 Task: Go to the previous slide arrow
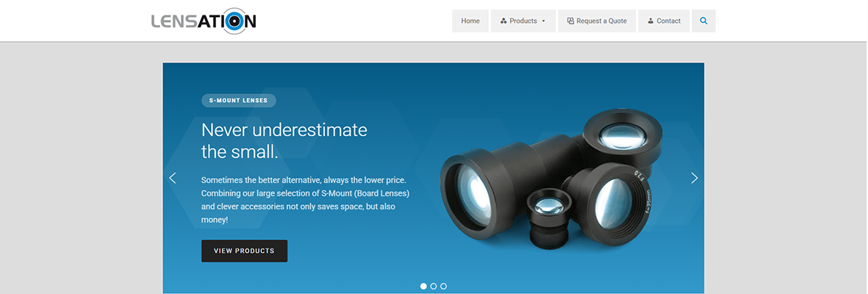pos(172,178)
